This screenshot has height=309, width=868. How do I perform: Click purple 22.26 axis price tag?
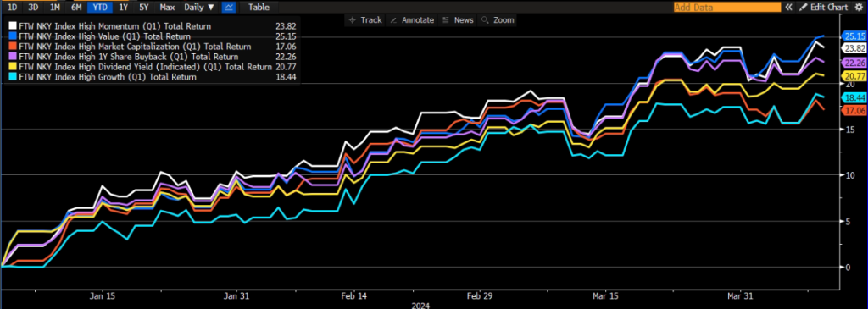pos(854,62)
